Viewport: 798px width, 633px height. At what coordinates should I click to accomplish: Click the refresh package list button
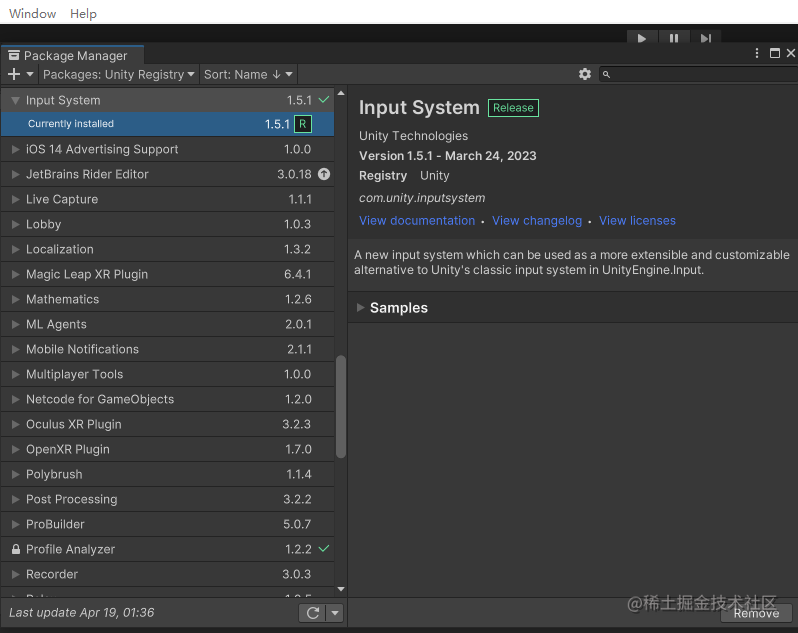coord(312,613)
